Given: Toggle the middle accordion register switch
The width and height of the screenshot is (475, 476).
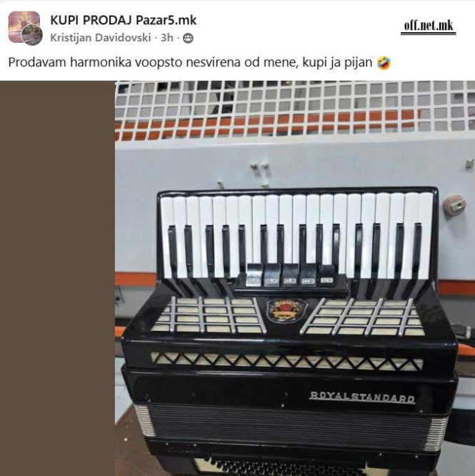Looking at the screenshot, I should pos(290,275).
